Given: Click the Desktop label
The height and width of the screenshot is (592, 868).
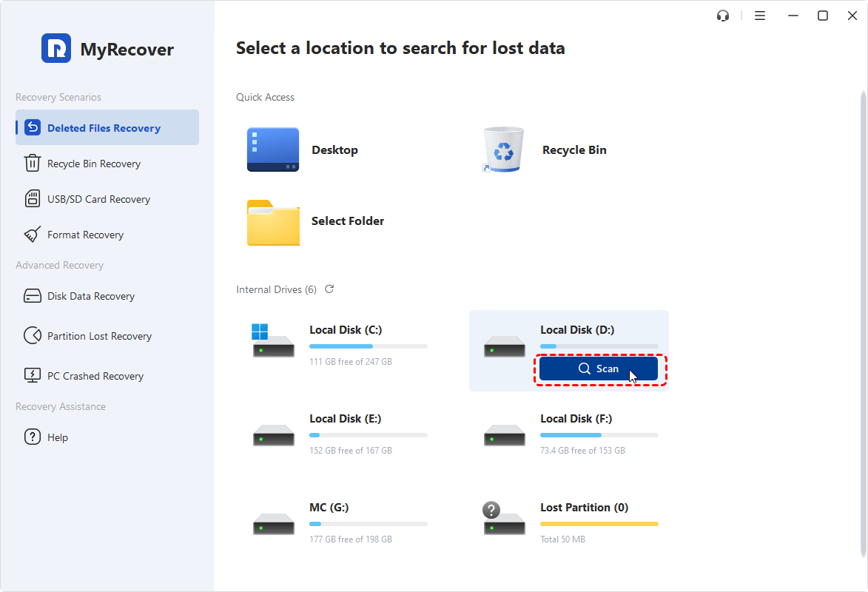Looking at the screenshot, I should tap(334, 150).
